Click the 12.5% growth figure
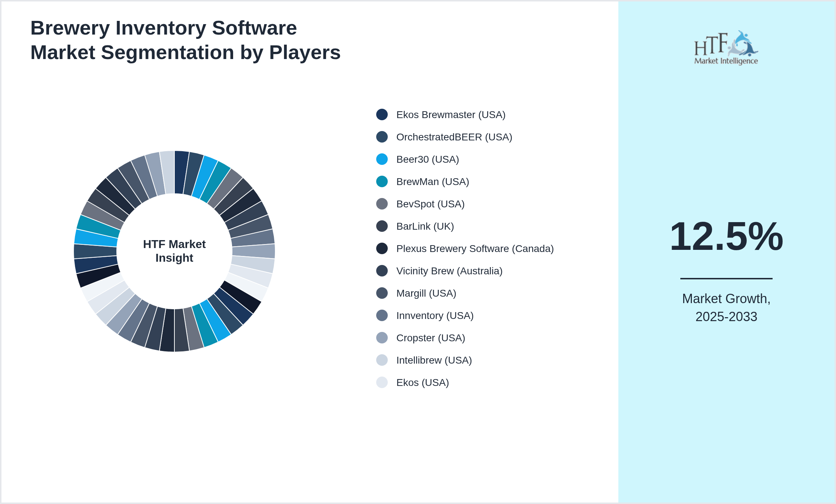836x504 pixels. pos(726,236)
